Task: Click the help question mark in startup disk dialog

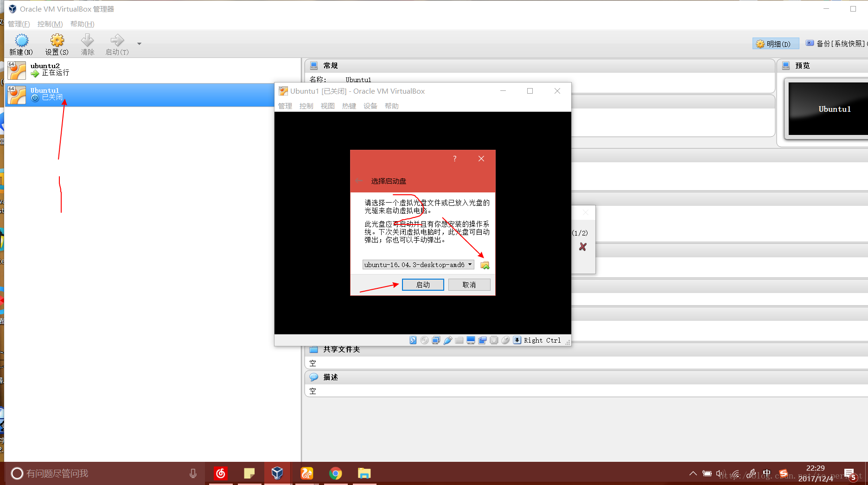Action: (x=454, y=159)
